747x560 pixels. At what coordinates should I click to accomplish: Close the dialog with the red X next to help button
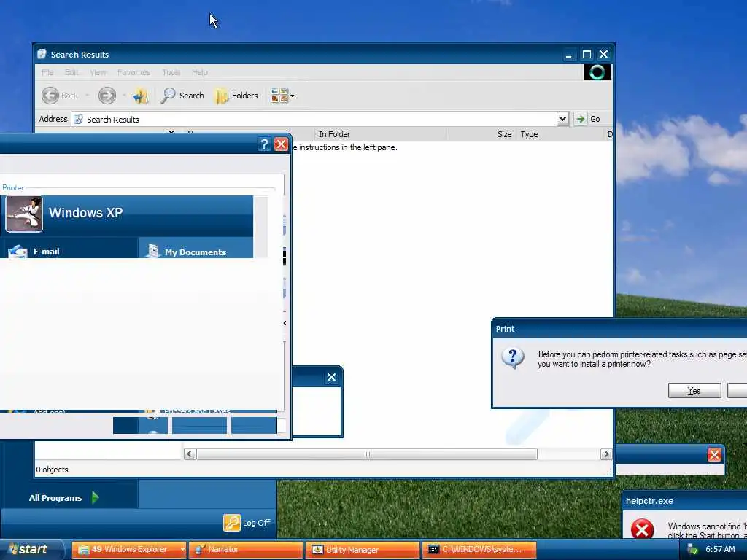(x=281, y=144)
